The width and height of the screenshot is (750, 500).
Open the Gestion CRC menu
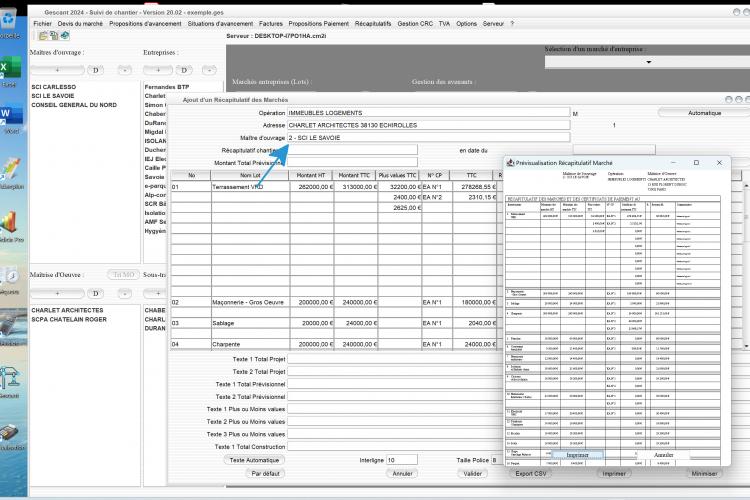pos(415,23)
